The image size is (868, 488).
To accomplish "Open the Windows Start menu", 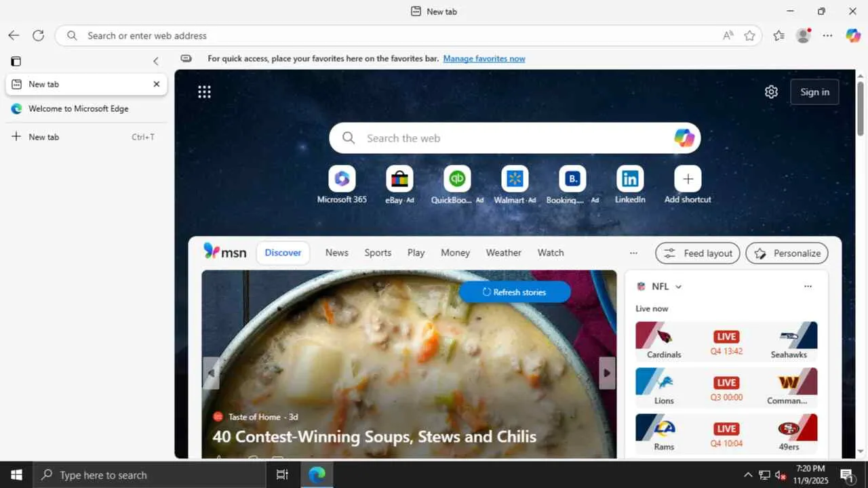I will (x=16, y=475).
